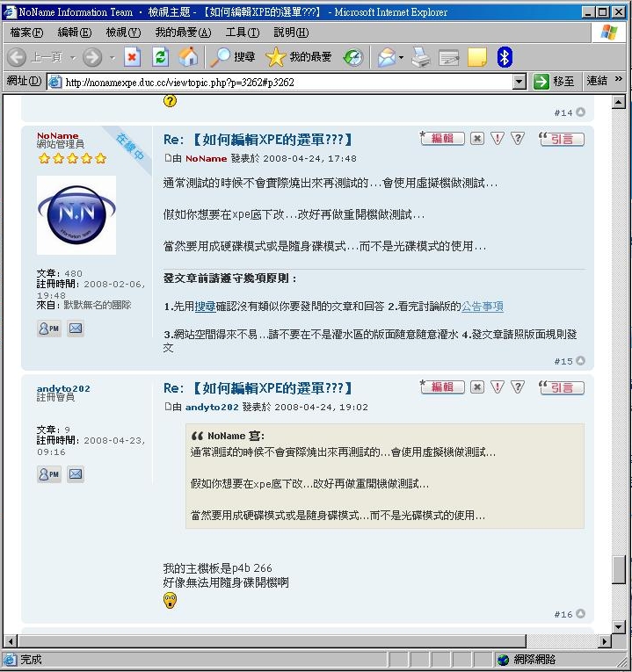Image resolution: width=632 pixels, height=672 pixels.
Task: Click the email icon under andyto202's profile
Action: tap(76, 474)
